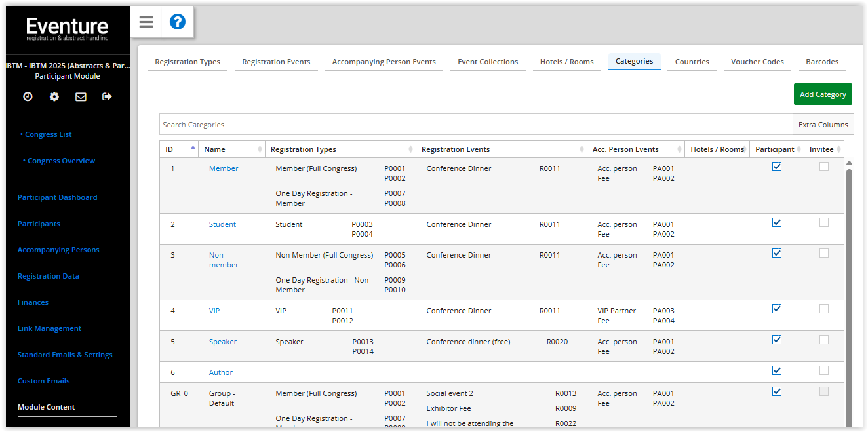This screenshot has width=868, height=432.
Task: Click the clock icon in sidebar
Action: (x=28, y=96)
